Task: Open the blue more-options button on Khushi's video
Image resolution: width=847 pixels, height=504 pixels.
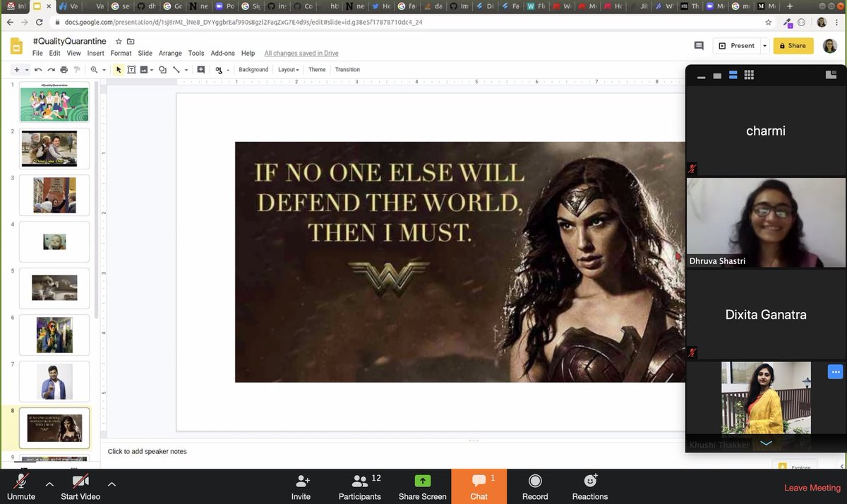Action: point(835,371)
